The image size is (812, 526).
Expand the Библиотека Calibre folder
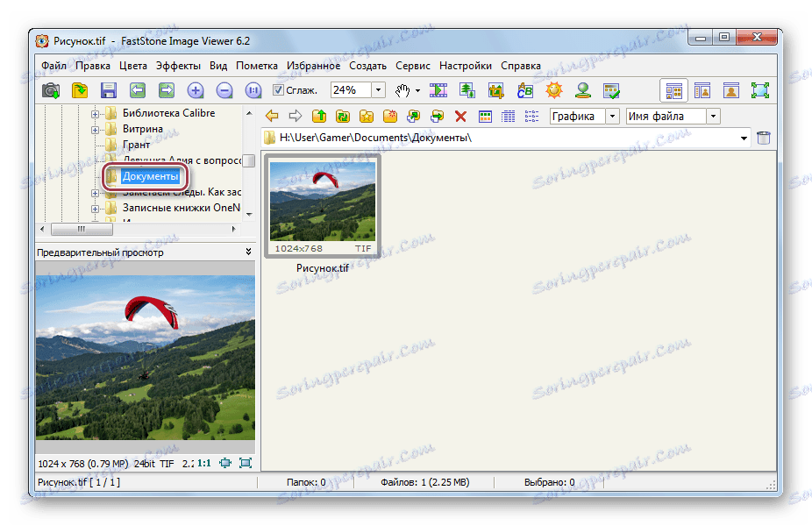(95, 114)
